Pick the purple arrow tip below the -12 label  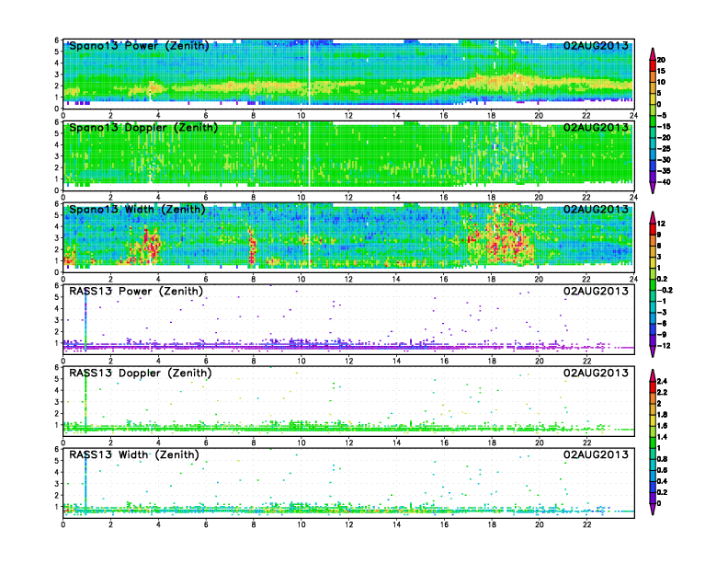(x=653, y=351)
